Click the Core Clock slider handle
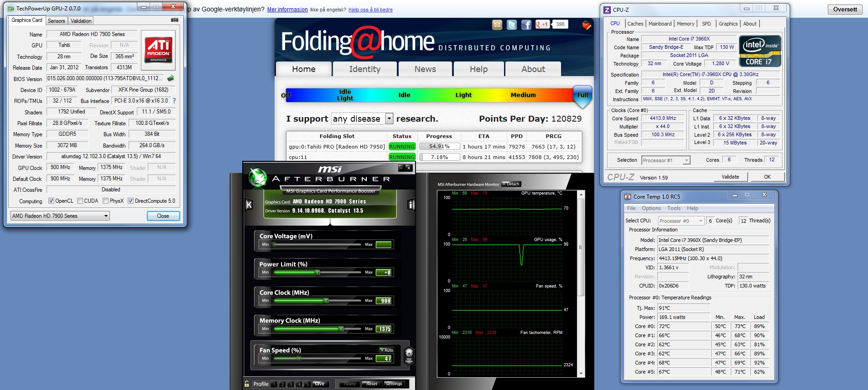 click(326, 301)
